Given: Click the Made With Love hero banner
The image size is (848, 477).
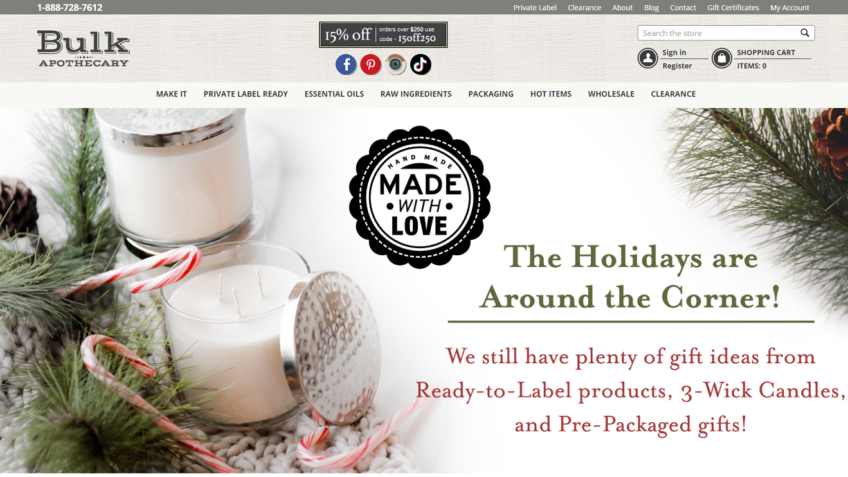Looking at the screenshot, I should 424,291.
